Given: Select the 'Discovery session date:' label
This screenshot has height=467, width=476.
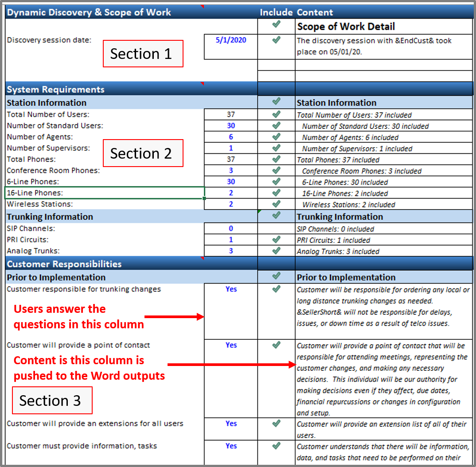Looking at the screenshot, I should click(49, 40).
